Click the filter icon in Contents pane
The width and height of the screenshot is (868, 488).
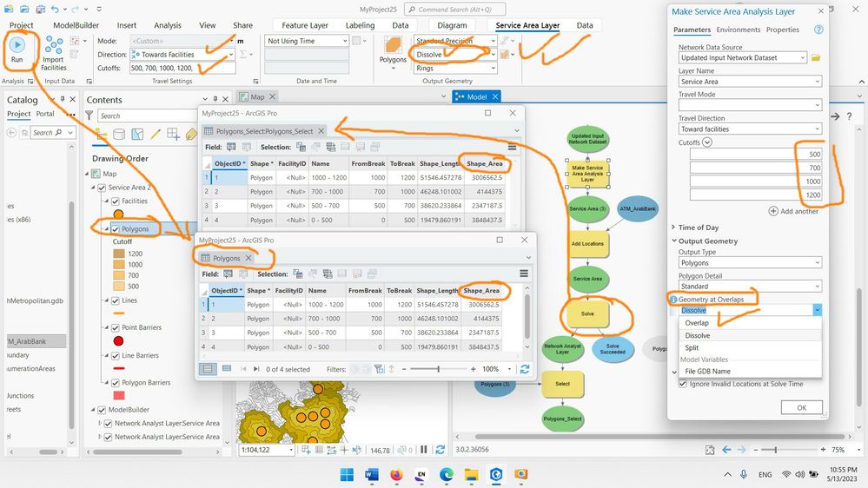(89, 115)
